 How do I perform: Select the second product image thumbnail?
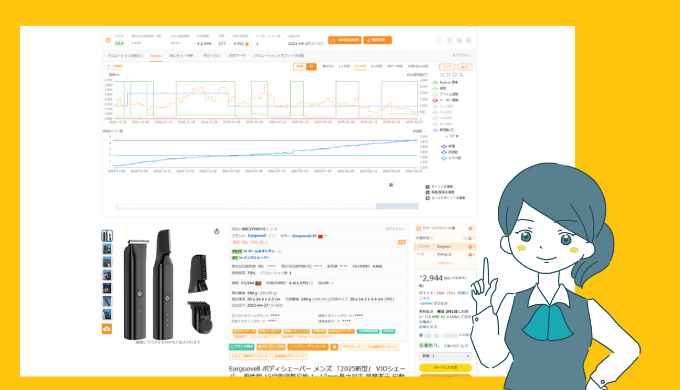[107, 249]
